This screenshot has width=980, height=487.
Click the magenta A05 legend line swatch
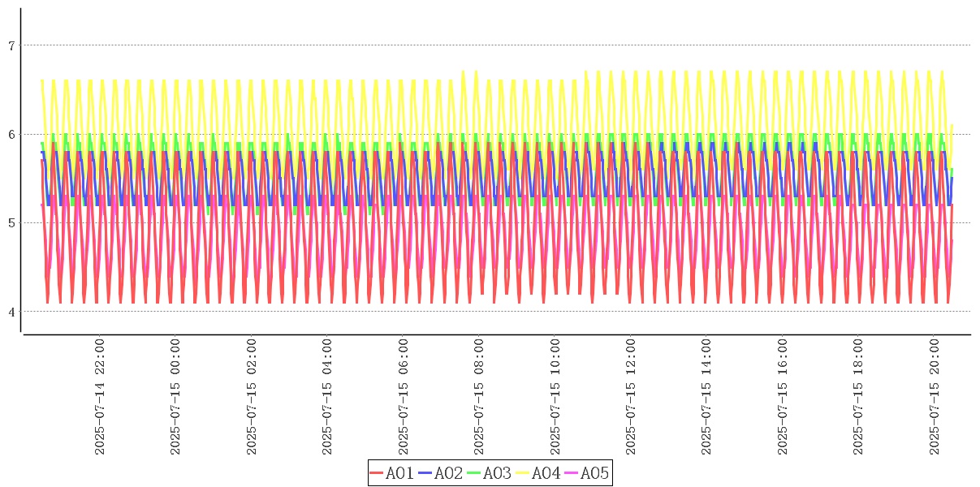[x=572, y=473]
